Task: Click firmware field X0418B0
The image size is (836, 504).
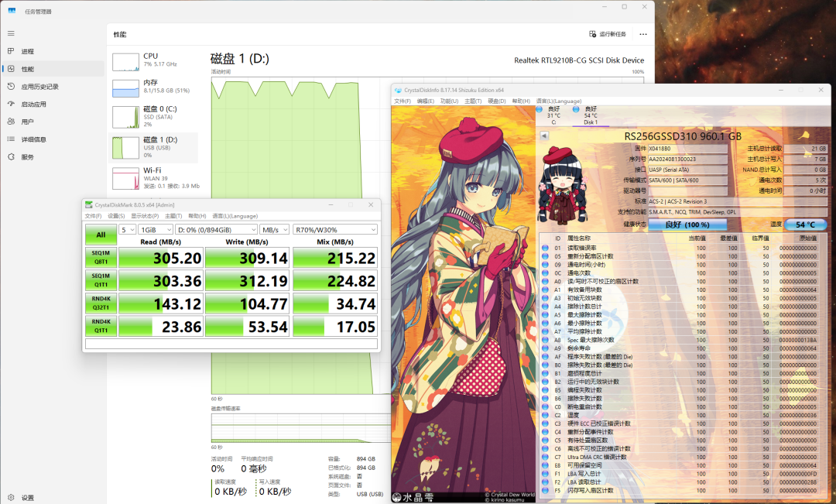Action: (x=687, y=149)
